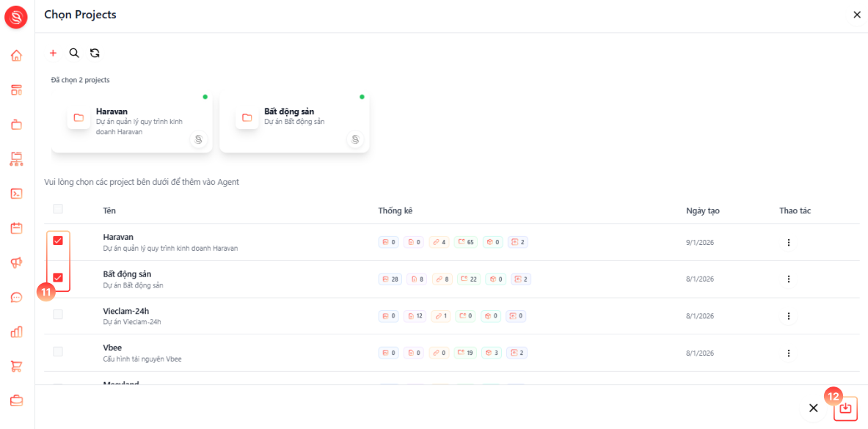This screenshot has height=429, width=868.
Task: Click the selected Bất động sản project card
Action: [x=294, y=122]
